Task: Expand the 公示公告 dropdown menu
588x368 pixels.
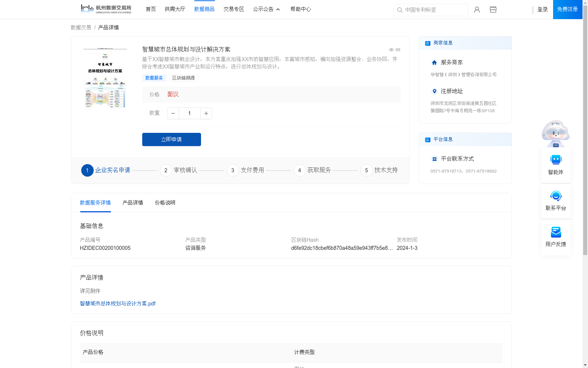Action: pyautogui.click(x=266, y=9)
